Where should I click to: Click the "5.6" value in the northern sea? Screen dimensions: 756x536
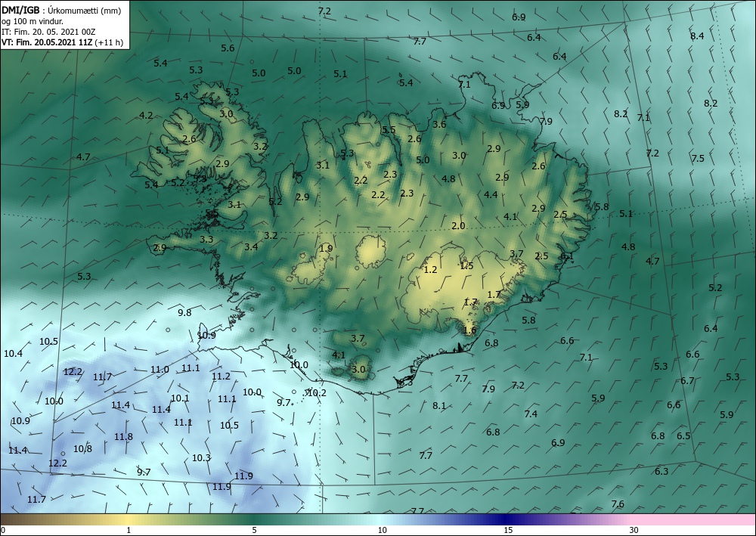(x=228, y=48)
